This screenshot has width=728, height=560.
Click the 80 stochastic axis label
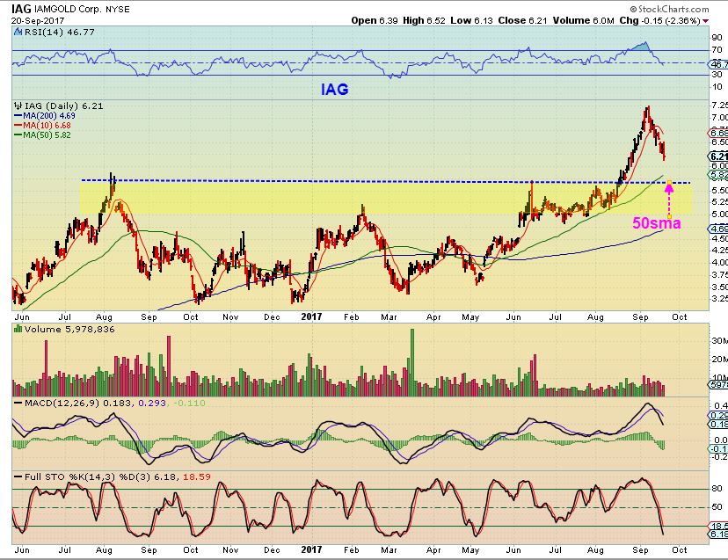[x=717, y=488]
